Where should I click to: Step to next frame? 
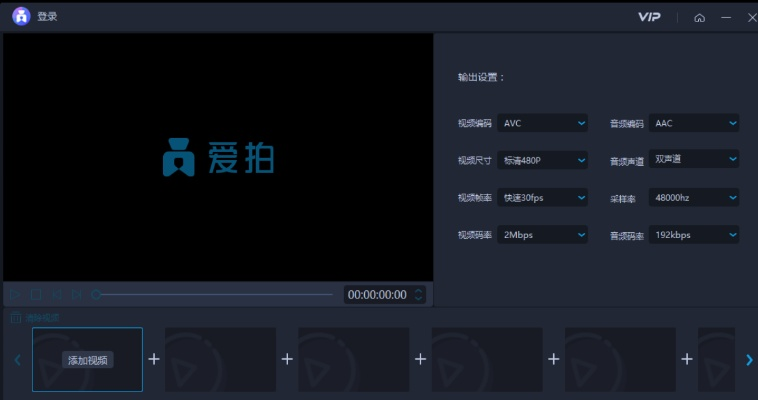pos(76,294)
